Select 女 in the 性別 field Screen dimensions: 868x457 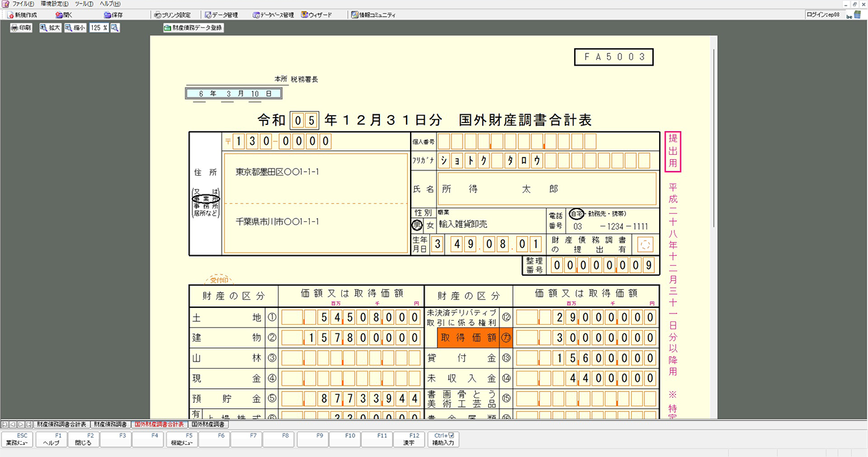[431, 226]
